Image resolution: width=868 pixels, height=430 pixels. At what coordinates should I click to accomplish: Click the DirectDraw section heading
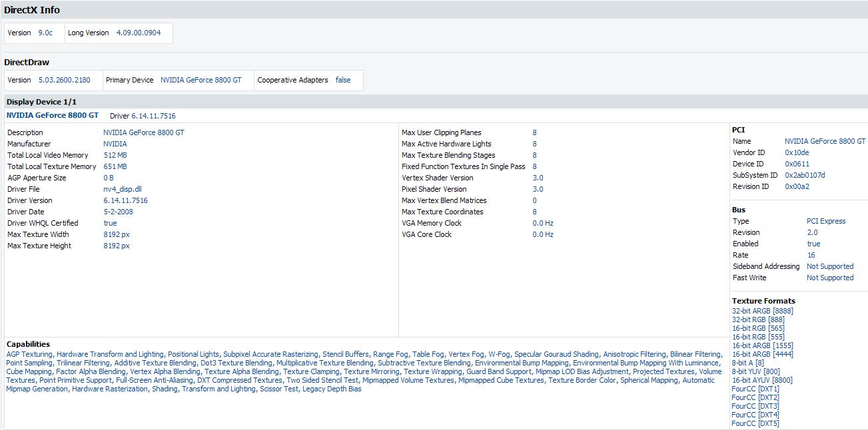coord(27,63)
